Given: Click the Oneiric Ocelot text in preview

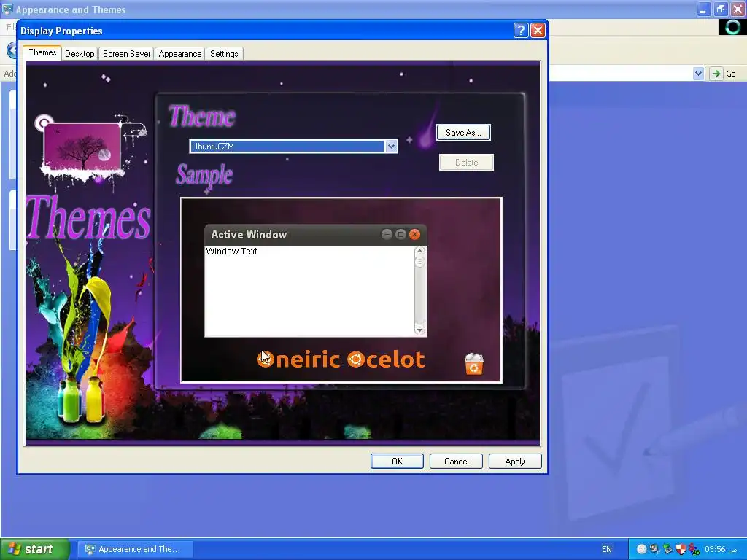Looking at the screenshot, I should [341, 359].
